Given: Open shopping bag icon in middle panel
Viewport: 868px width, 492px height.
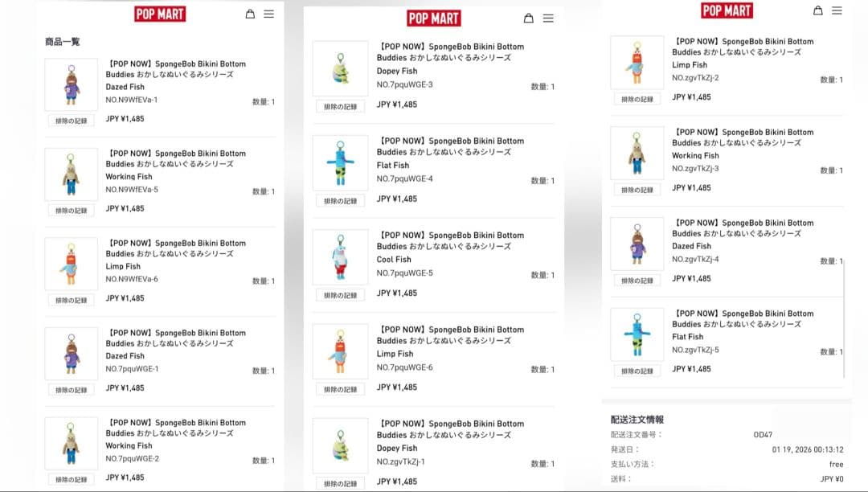Looking at the screenshot, I should pyautogui.click(x=529, y=18).
